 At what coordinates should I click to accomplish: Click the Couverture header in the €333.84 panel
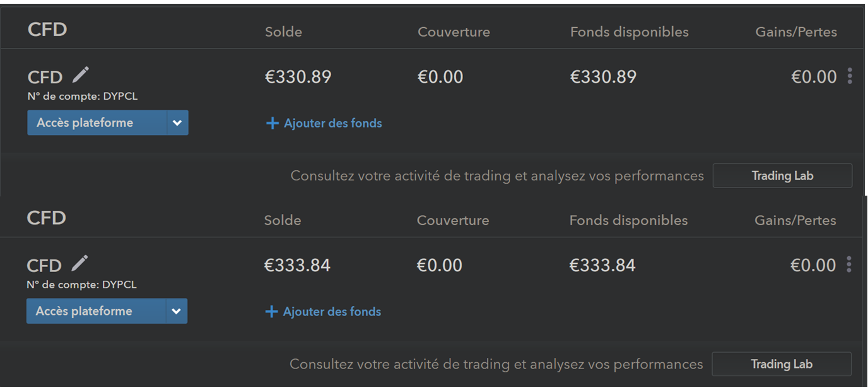pyautogui.click(x=452, y=220)
